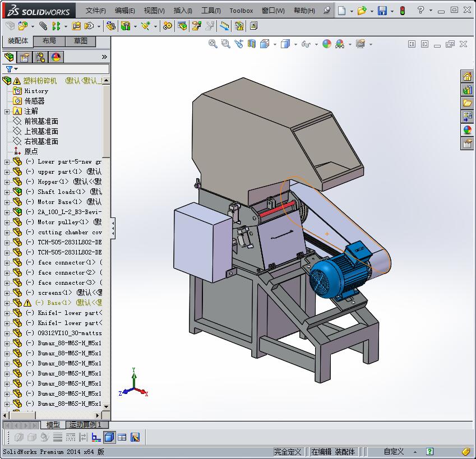Open the 文件(F) menu
The width and height of the screenshot is (476, 459).
tap(96, 11)
